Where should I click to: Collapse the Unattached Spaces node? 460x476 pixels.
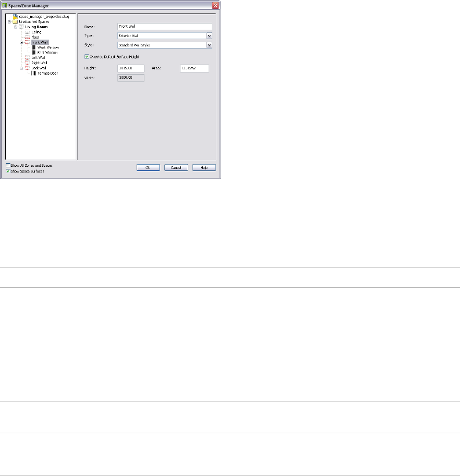click(x=9, y=21)
